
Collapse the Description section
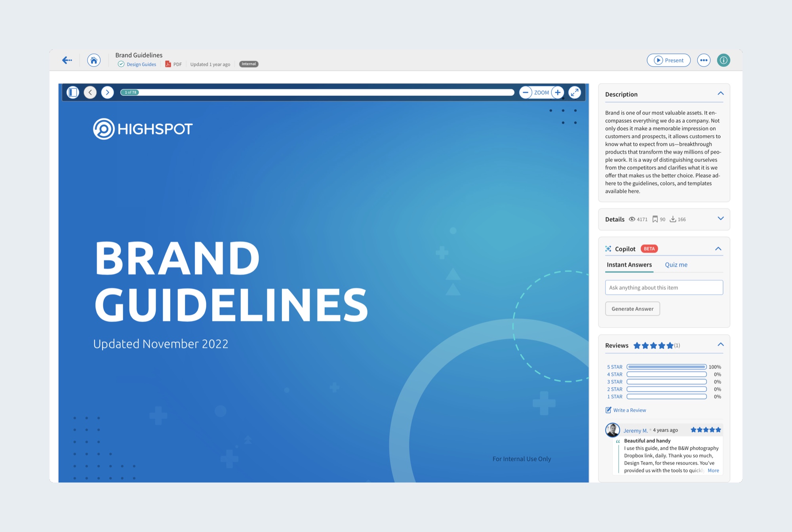pos(721,93)
